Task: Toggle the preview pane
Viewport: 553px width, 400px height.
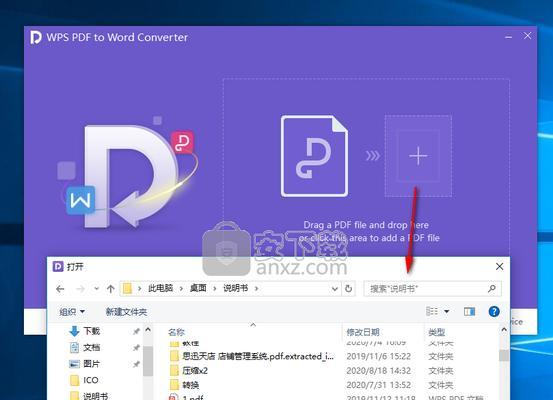Action: click(469, 311)
